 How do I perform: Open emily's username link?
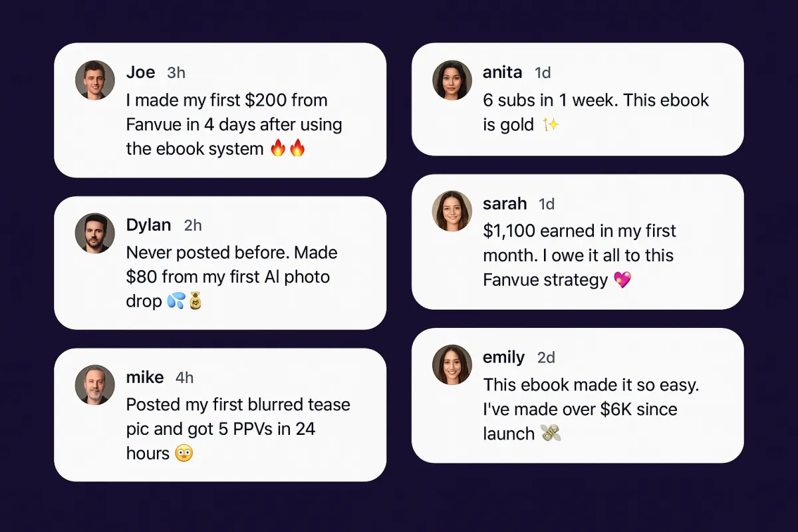[504, 357]
